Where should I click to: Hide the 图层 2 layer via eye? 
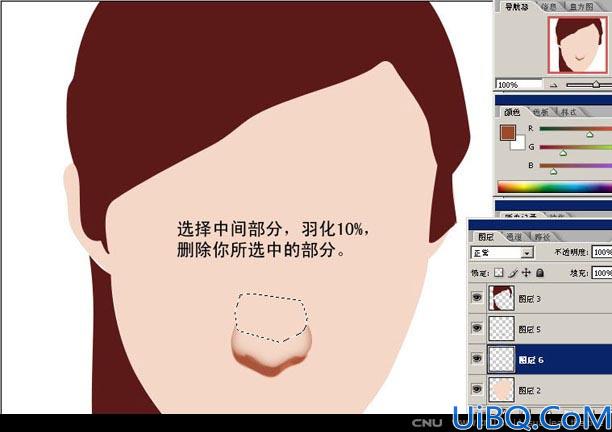[477, 389]
